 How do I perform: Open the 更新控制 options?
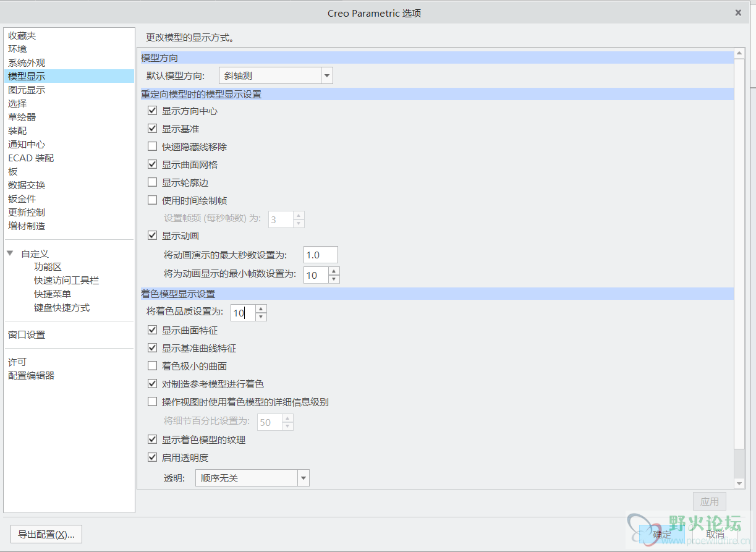point(27,213)
